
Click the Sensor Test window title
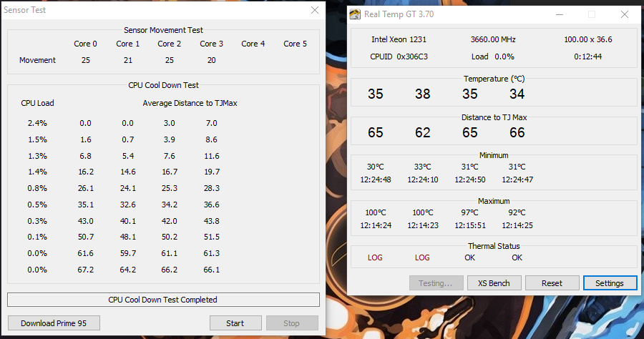click(24, 10)
